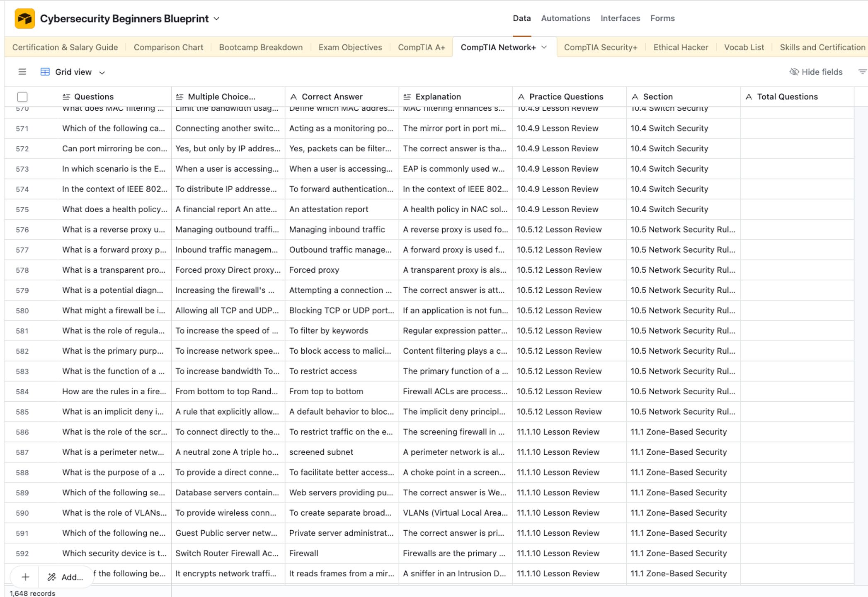Click the Correct Answer column header
868x597 pixels.
[x=342, y=97]
